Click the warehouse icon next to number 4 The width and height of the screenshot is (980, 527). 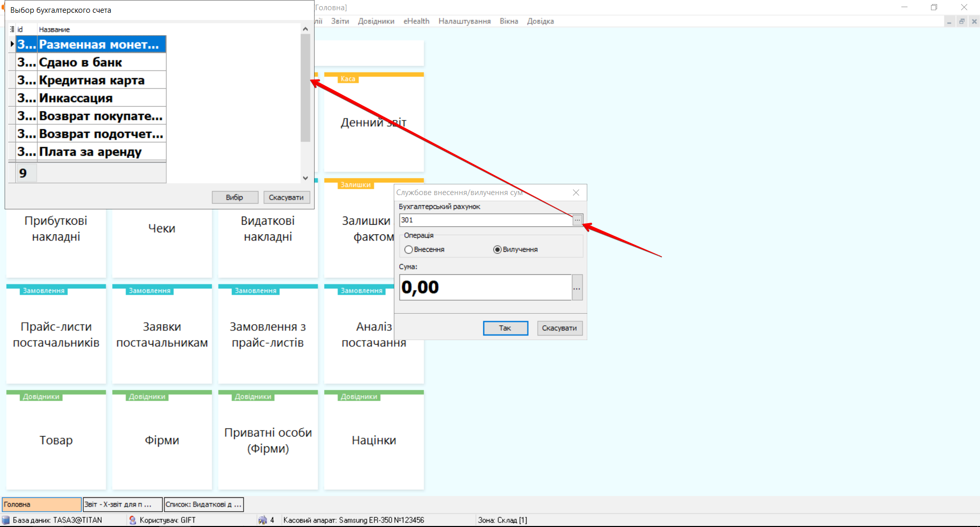(x=262, y=520)
